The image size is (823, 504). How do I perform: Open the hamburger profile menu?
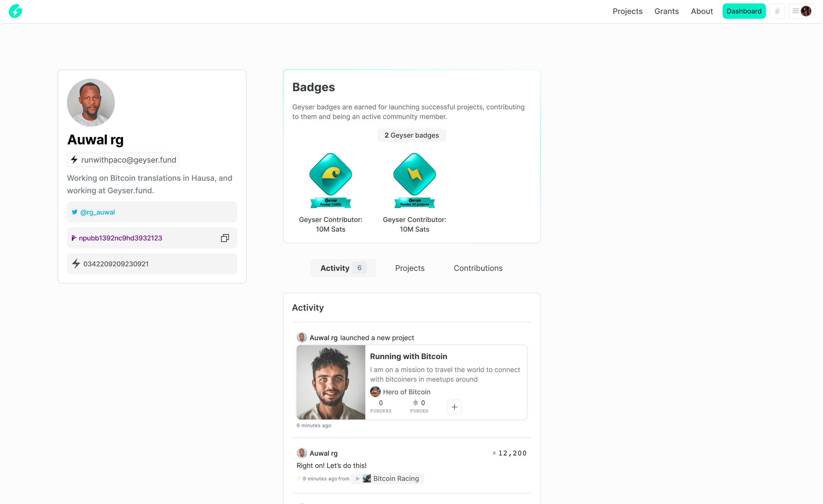pyautogui.click(x=801, y=11)
